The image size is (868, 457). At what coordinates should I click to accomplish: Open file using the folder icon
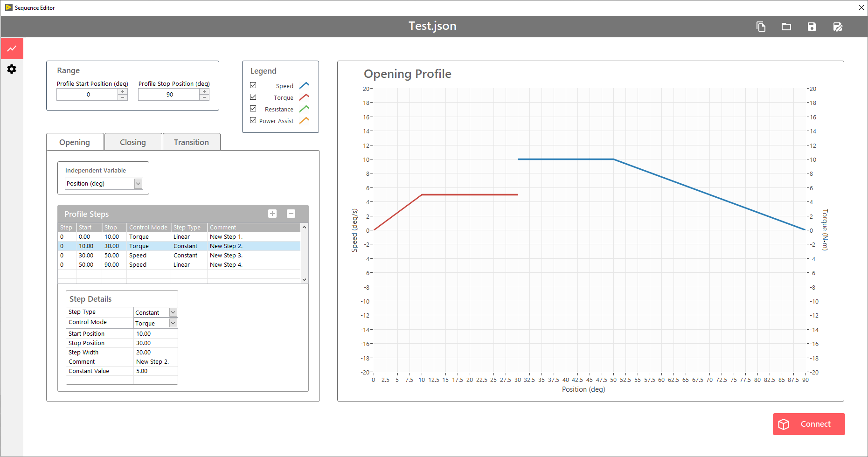(786, 27)
